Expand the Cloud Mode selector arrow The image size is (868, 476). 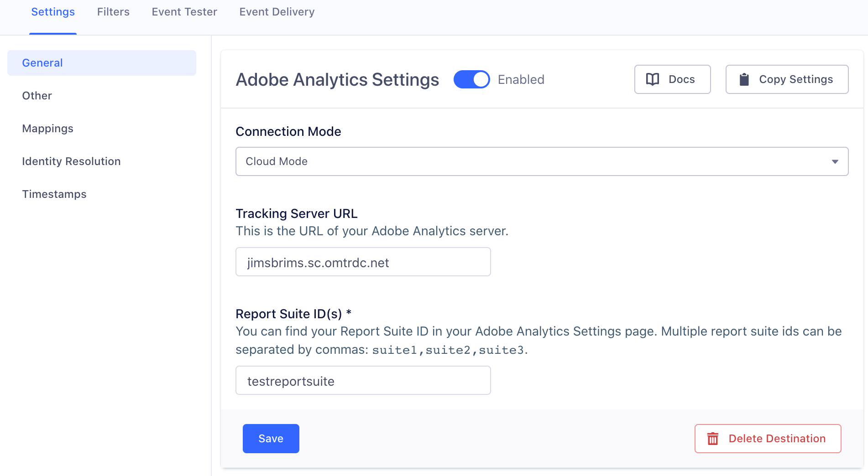tap(835, 161)
